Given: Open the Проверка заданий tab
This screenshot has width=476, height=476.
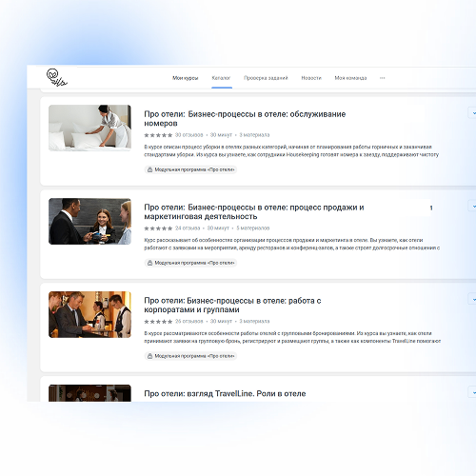Looking at the screenshot, I should [x=266, y=78].
